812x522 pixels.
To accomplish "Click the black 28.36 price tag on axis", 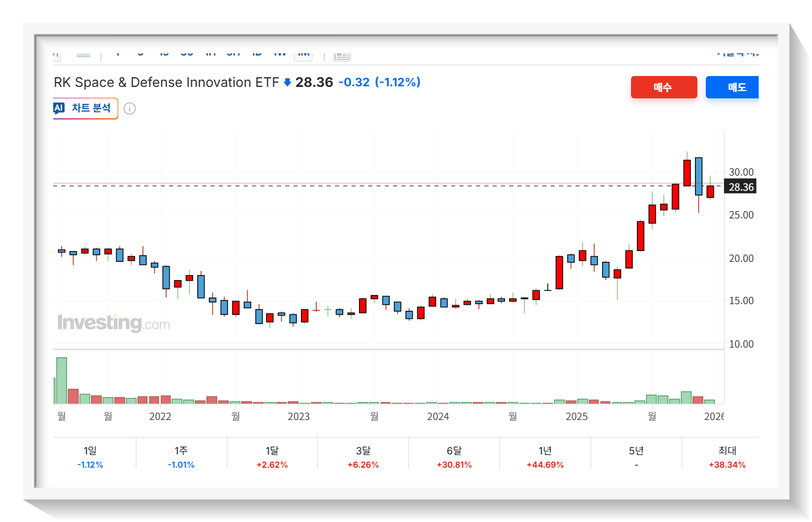I will tap(741, 187).
